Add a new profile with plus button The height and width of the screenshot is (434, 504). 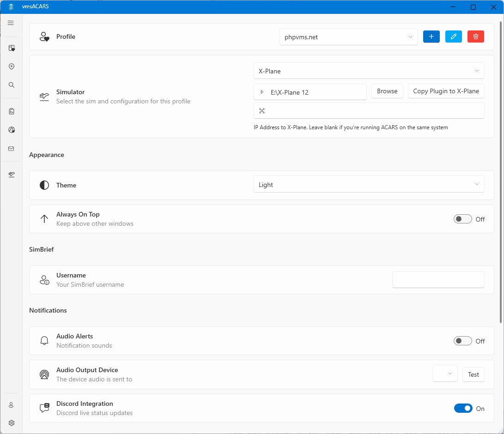(x=431, y=36)
